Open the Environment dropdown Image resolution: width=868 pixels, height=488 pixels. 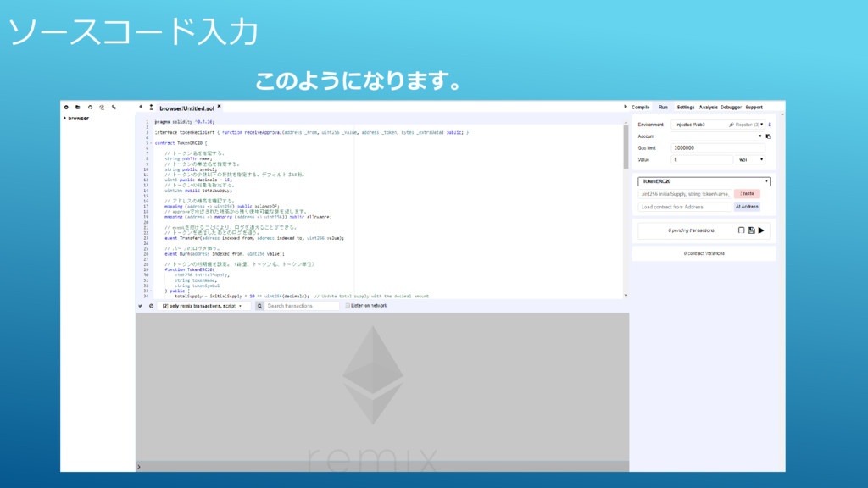718,125
